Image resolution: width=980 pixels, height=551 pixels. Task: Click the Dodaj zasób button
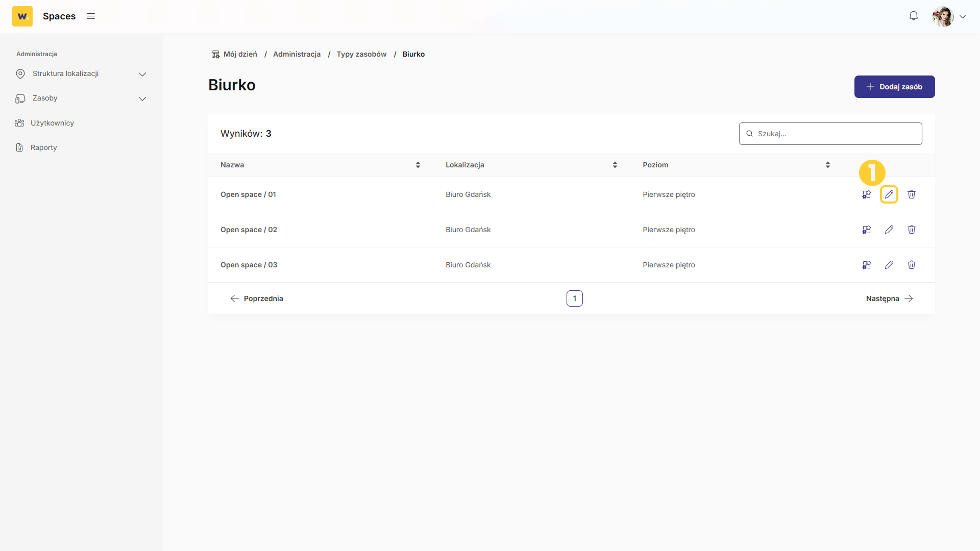tap(895, 87)
